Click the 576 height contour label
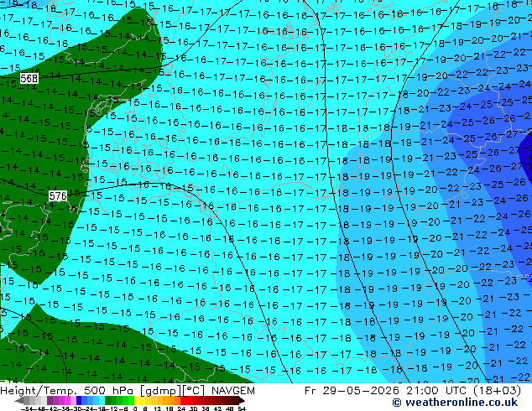 [58, 195]
